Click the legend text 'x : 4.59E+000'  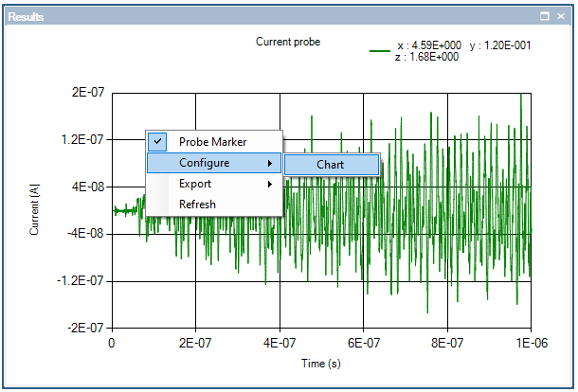[429, 45]
